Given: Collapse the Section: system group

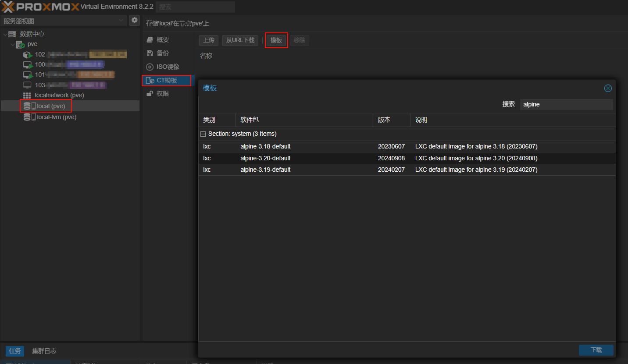Looking at the screenshot, I should 203,134.
